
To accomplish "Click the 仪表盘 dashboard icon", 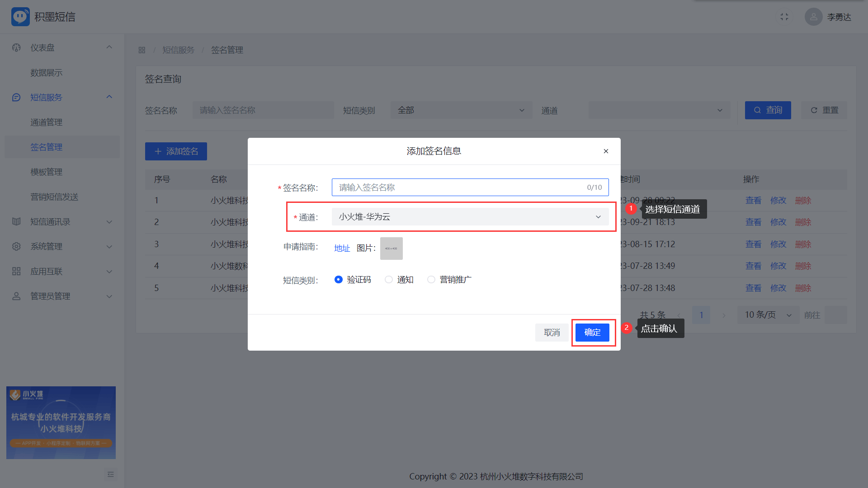I will 16,47.
